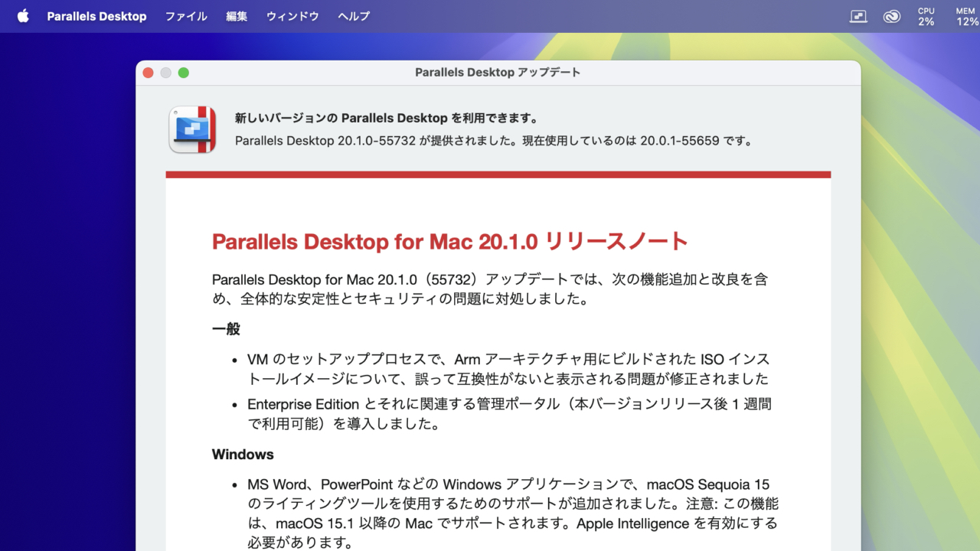Close the Parallels Desktop update window
The image size is (980, 551).
(x=148, y=73)
